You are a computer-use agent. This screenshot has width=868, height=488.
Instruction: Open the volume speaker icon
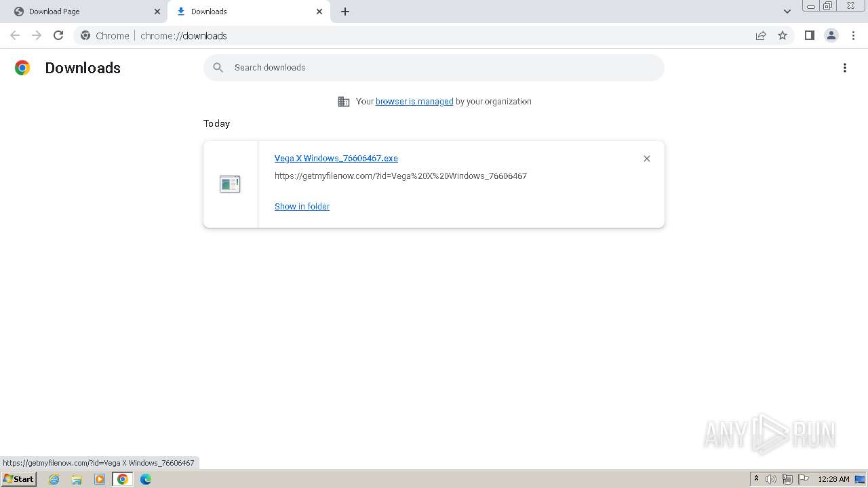click(771, 479)
